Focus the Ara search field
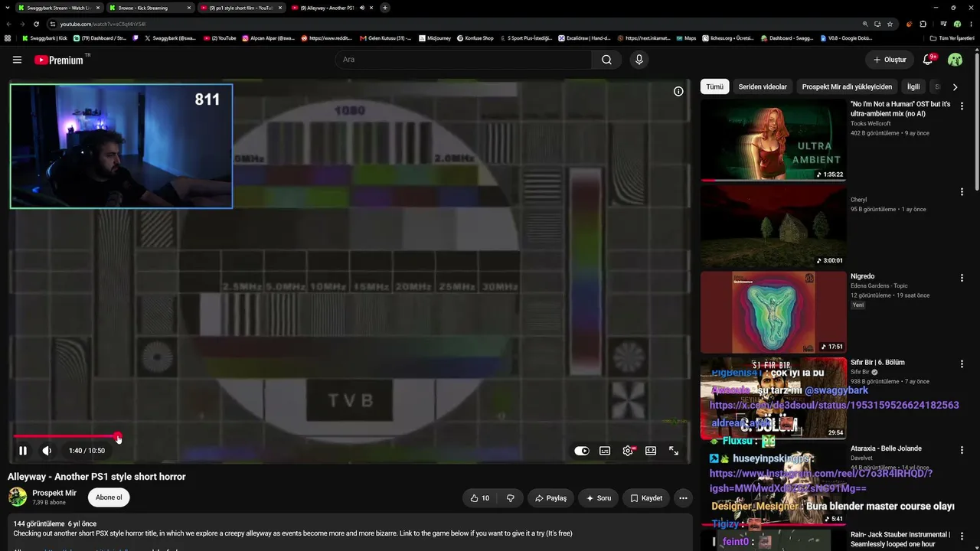The image size is (980, 551). point(463,60)
